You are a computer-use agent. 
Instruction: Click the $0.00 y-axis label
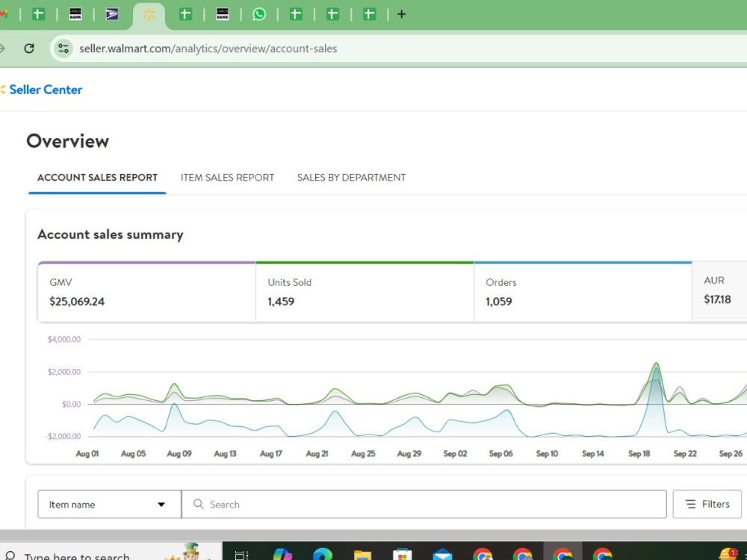pos(72,404)
